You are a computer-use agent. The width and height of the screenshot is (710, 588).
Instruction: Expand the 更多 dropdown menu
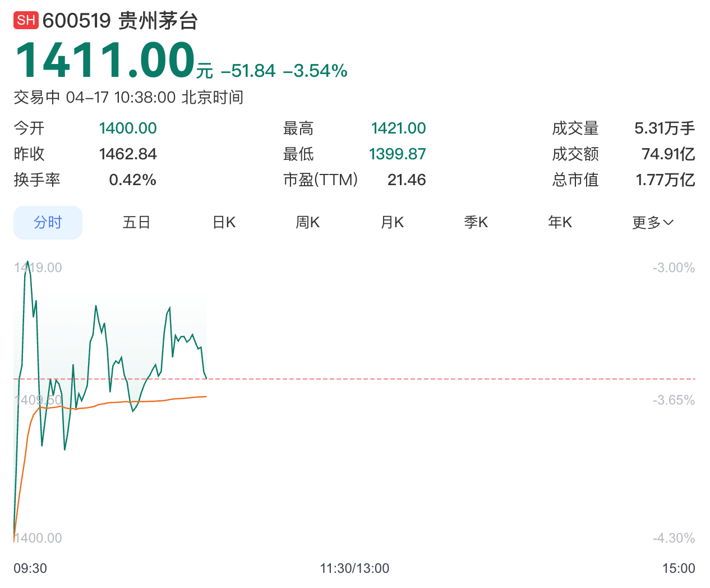click(x=652, y=223)
